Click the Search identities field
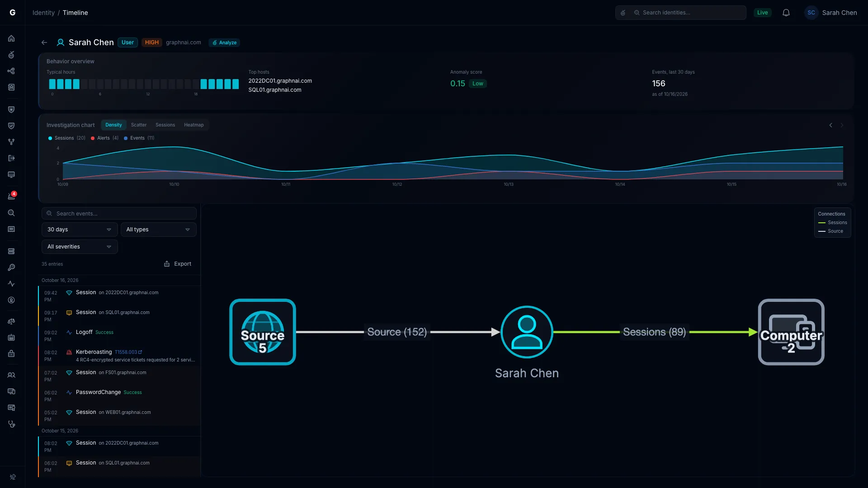This screenshot has width=868, height=488. pyautogui.click(x=681, y=13)
